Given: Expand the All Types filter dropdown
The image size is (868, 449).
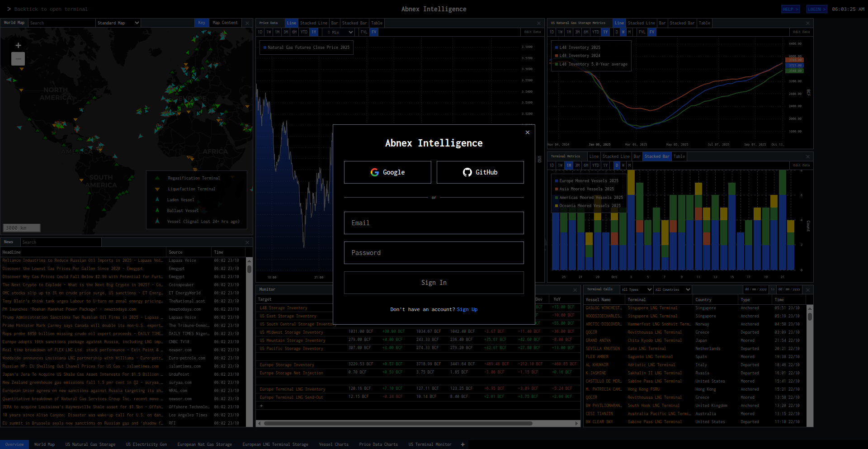Looking at the screenshot, I should (637, 289).
